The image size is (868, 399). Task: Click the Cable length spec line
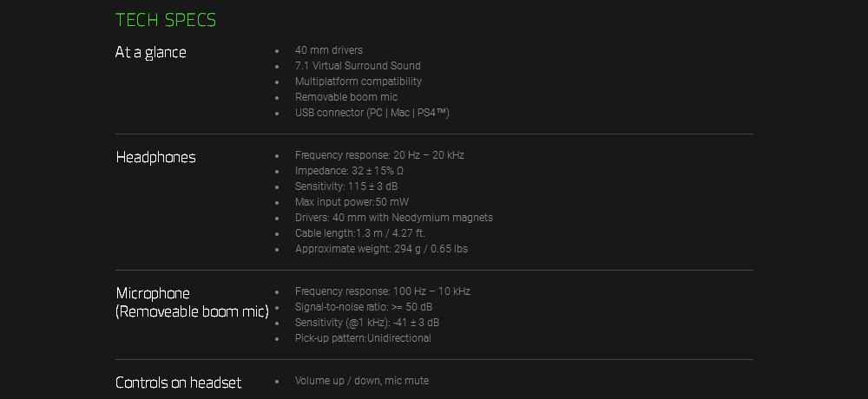pos(360,233)
